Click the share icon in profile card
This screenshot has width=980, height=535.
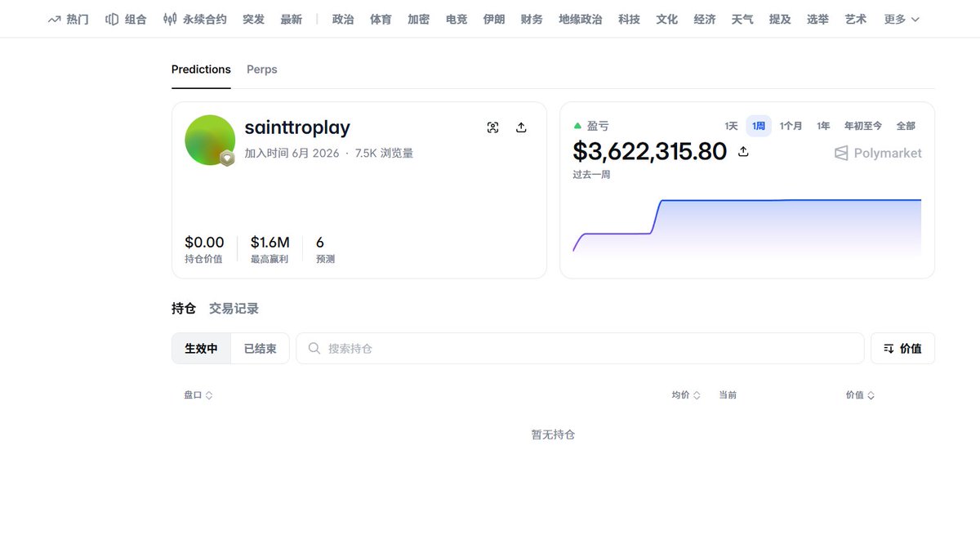[x=521, y=127]
